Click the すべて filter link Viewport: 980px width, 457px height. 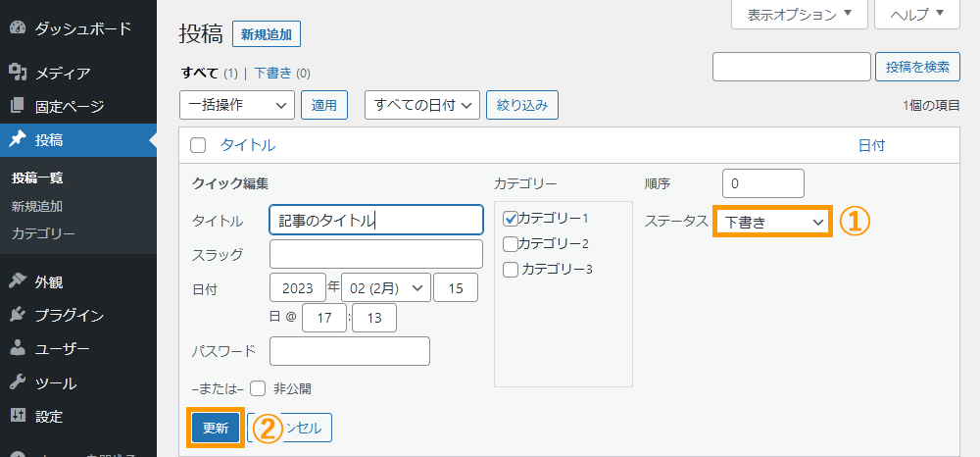click(200, 74)
